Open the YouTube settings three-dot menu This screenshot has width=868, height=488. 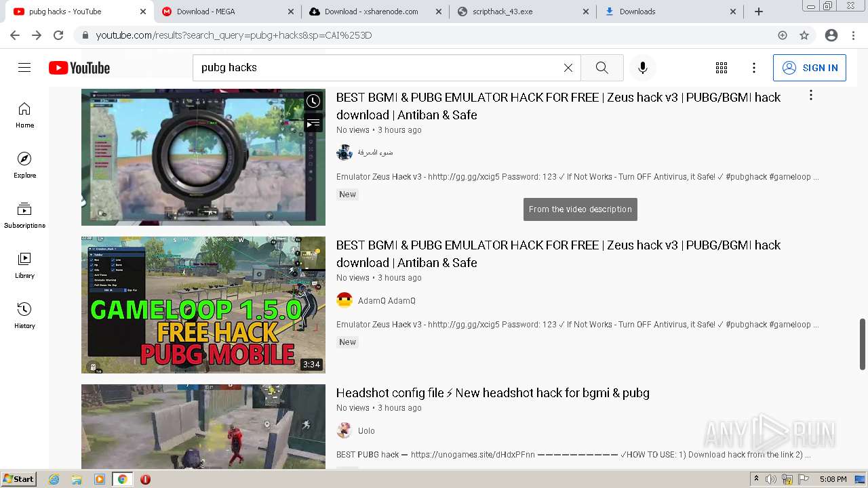click(x=754, y=68)
